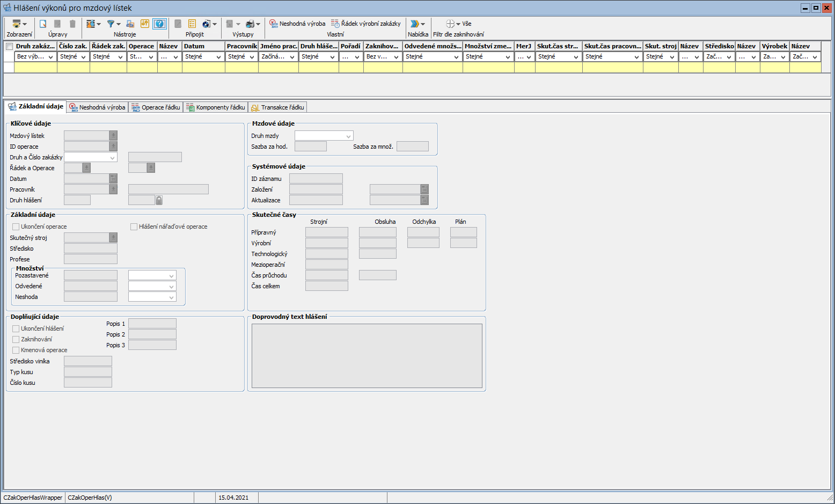Click the help question mark icon
The width and height of the screenshot is (835, 504).
tap(159, 24)
